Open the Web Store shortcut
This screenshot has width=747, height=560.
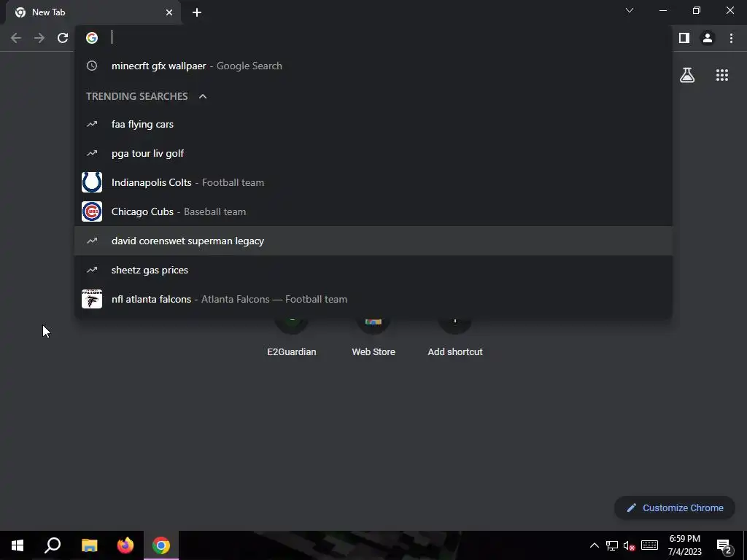tap(373, 338)
